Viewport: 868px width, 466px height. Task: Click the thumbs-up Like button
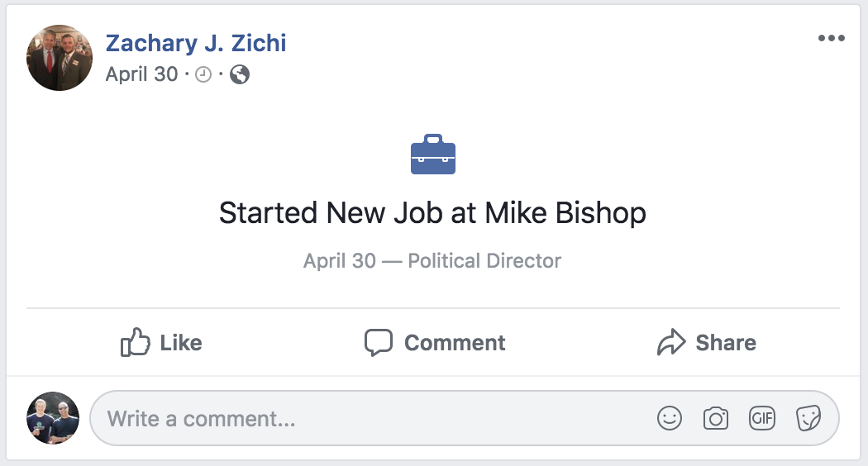[161, 343]
